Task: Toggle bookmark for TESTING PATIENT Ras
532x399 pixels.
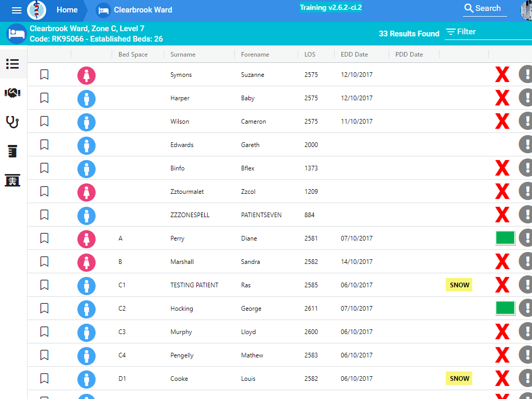Action: (45, 285)
